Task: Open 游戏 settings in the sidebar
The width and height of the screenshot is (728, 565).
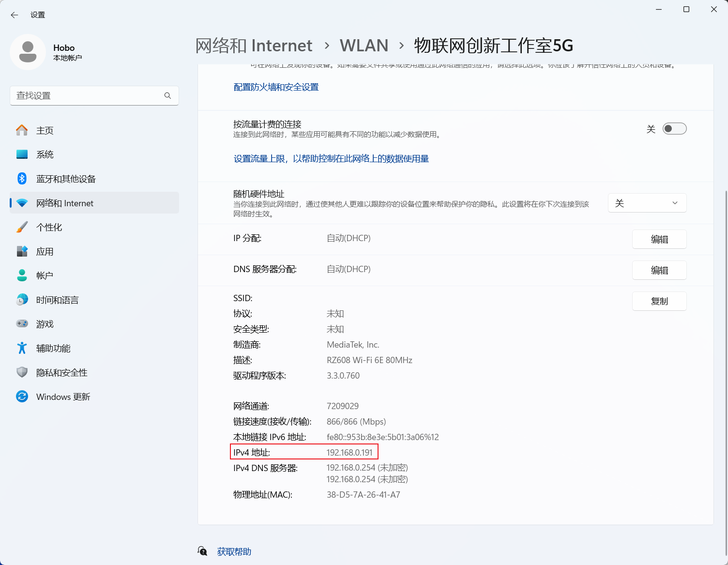Action: tap(45, 324)
